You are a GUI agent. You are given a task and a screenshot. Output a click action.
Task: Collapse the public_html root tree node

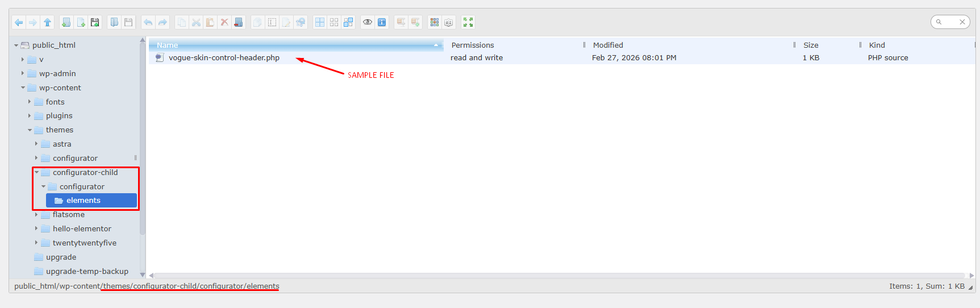[16, 45]
